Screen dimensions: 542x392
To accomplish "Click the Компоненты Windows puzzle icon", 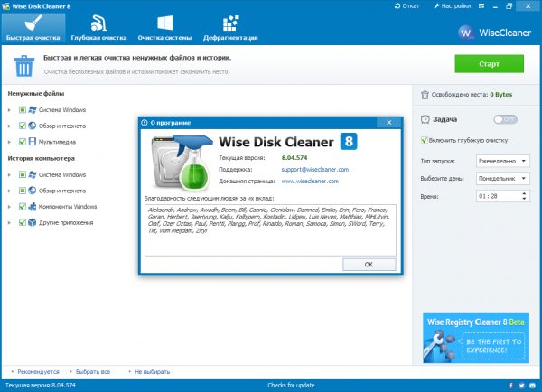I will coord(33,207).
